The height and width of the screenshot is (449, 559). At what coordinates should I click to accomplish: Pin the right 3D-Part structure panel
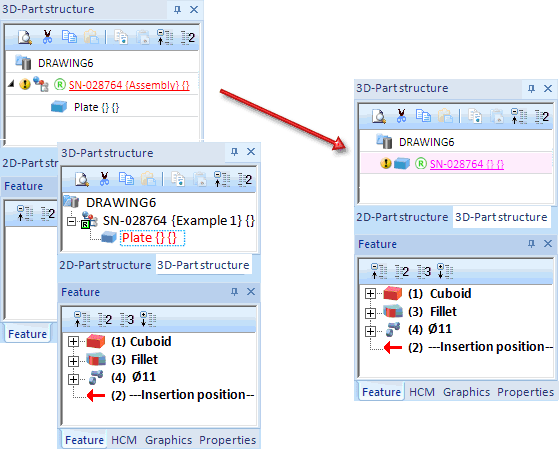coord(531,88)
